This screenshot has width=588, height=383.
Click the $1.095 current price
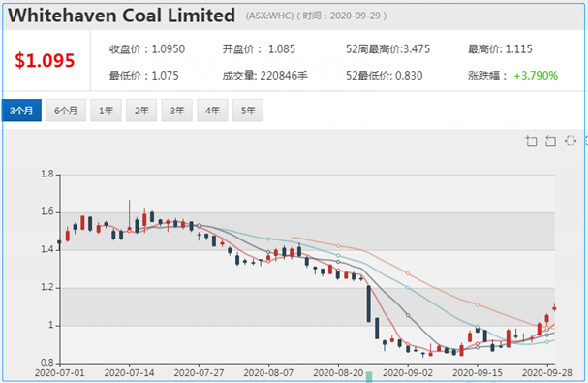click(x=45, y=61)
